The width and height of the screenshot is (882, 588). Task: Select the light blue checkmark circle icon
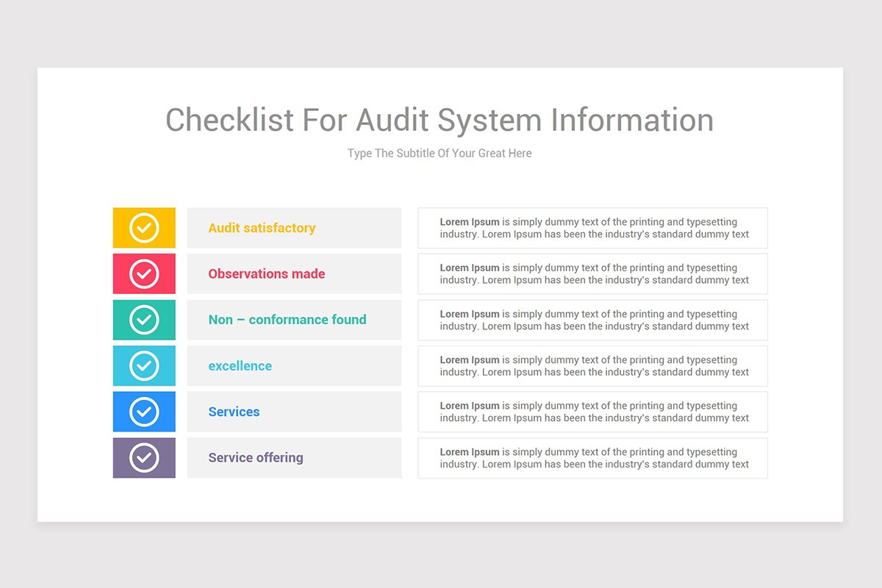click(x=144, y=365)
